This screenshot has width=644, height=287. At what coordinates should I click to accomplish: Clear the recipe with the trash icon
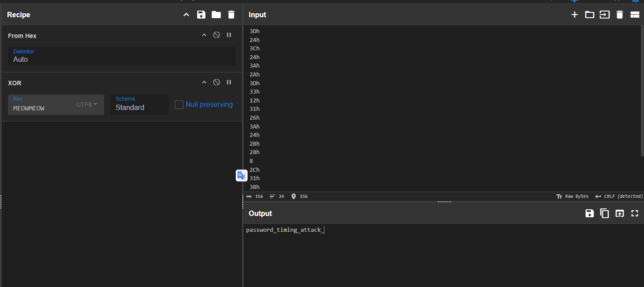(231, 15)
